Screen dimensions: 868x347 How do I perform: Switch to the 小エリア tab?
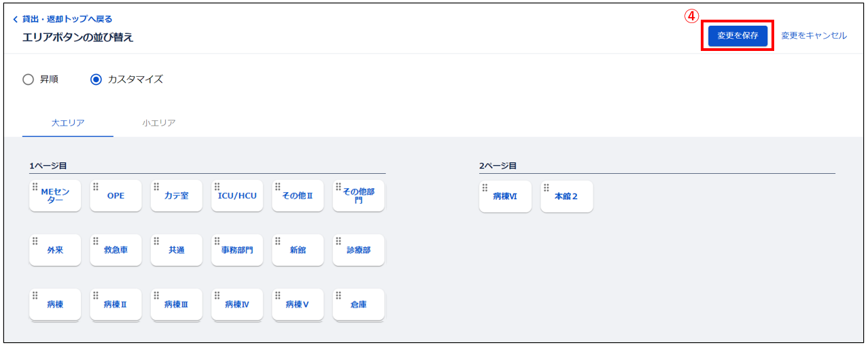click(159, 123)
